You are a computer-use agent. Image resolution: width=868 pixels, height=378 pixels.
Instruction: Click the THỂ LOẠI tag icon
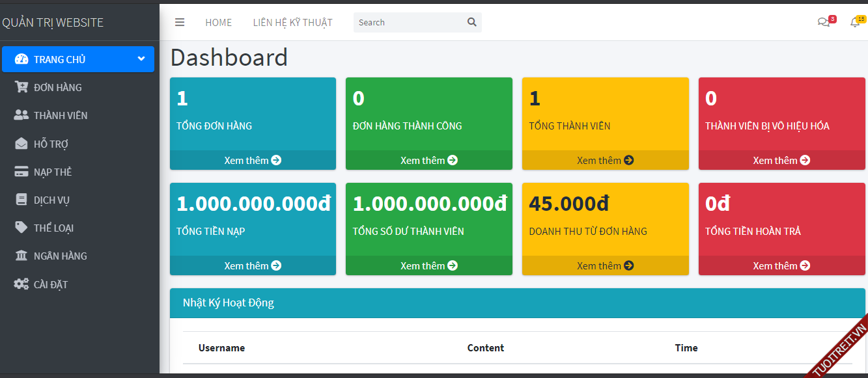[21, 228]
